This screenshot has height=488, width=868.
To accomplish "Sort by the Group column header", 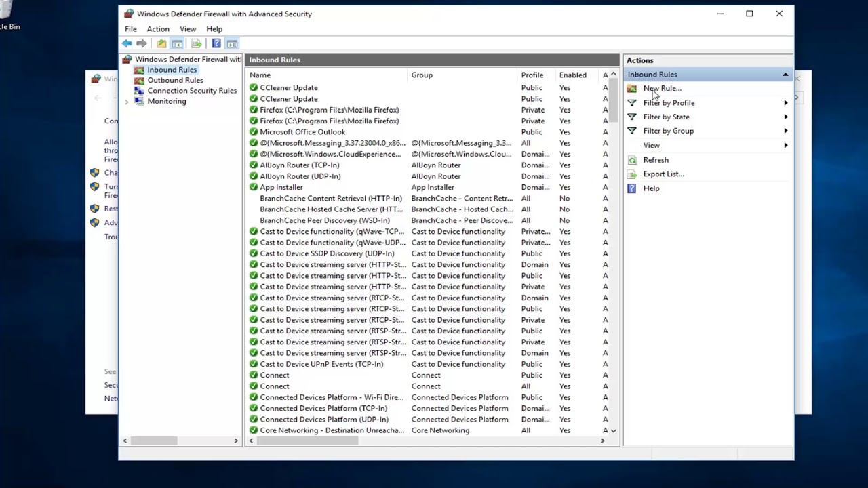I will tap(462, 75).
